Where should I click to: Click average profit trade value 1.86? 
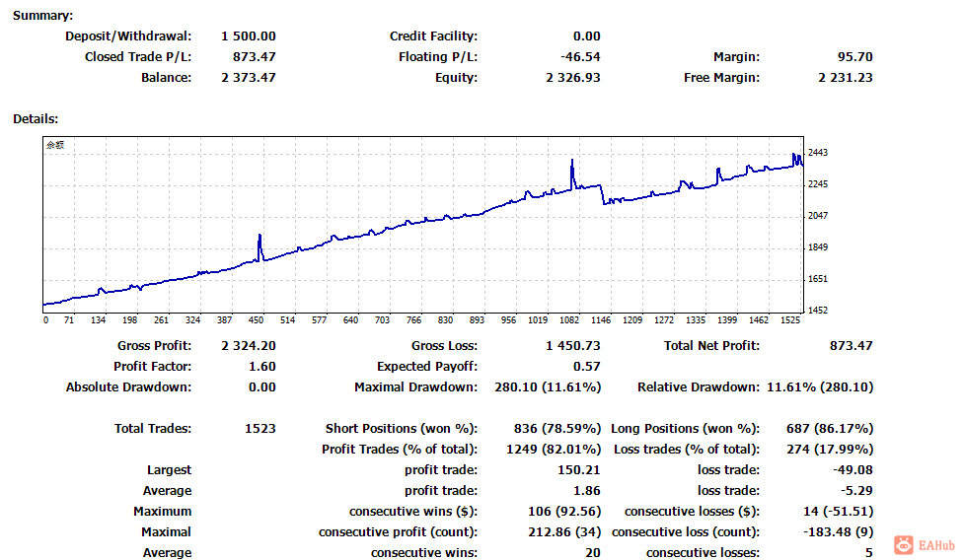pos(586,491)
